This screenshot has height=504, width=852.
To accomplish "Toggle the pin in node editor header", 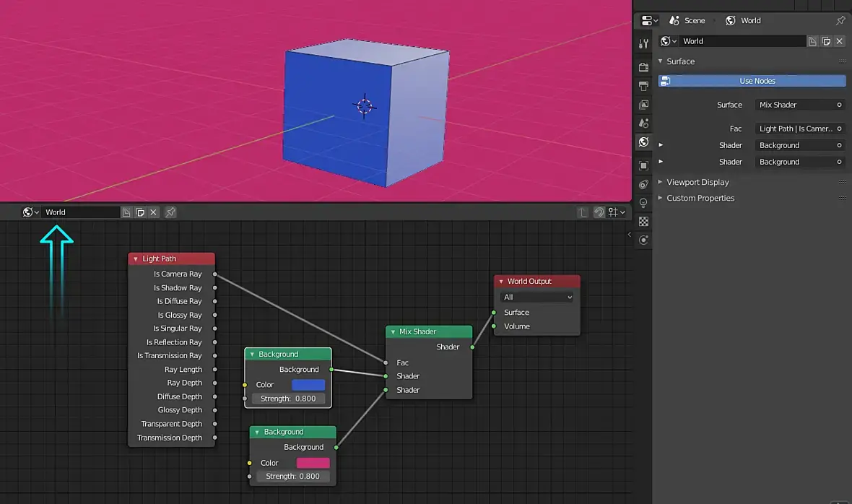I will [x=170, y=212].
